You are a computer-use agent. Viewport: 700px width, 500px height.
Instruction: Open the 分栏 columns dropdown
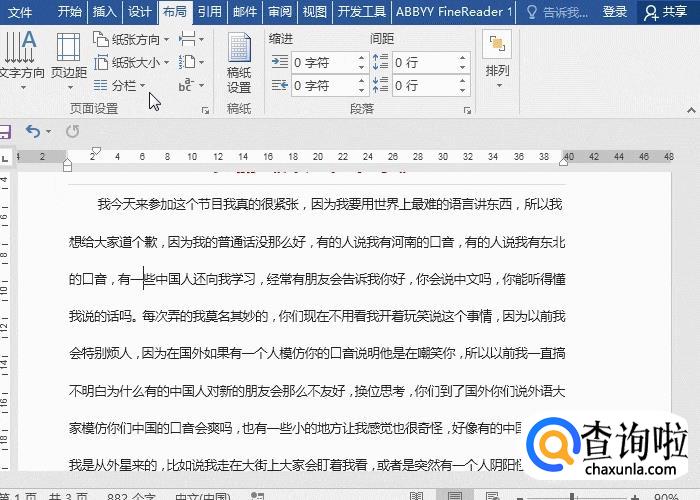coord(120,85)
